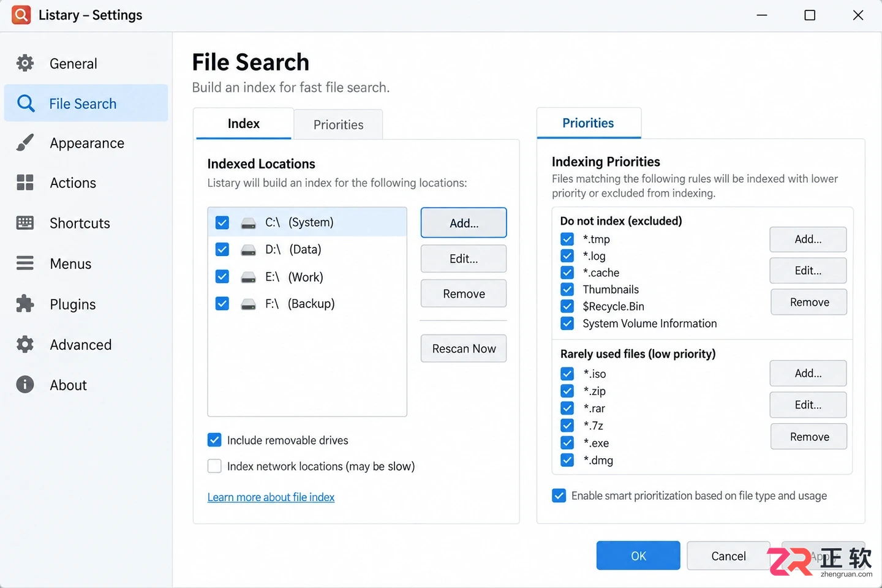Click the Listary logo in title bar
The height and width of the screenshot is (588, 882).
pos(21,15)
